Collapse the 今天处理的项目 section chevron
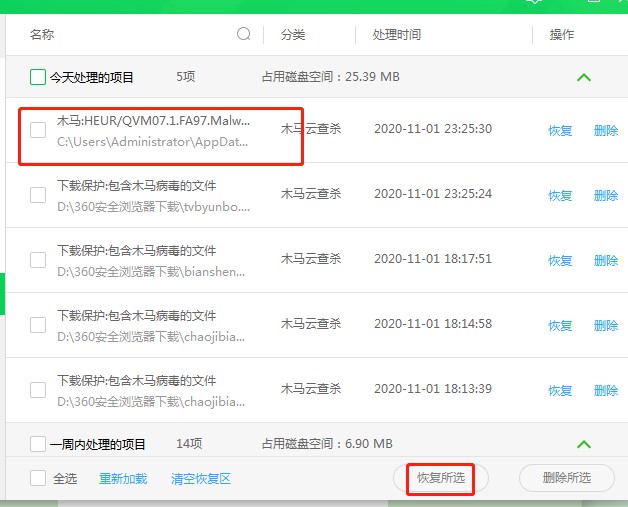 click(584, 77)
